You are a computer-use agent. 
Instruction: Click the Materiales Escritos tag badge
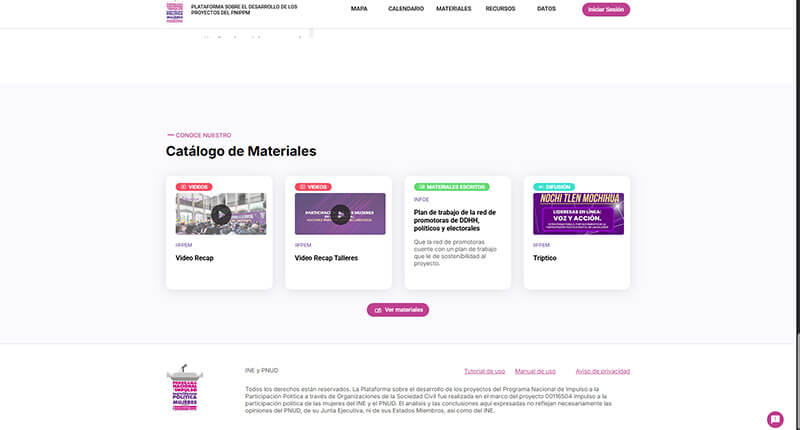[x=451, y=187]
